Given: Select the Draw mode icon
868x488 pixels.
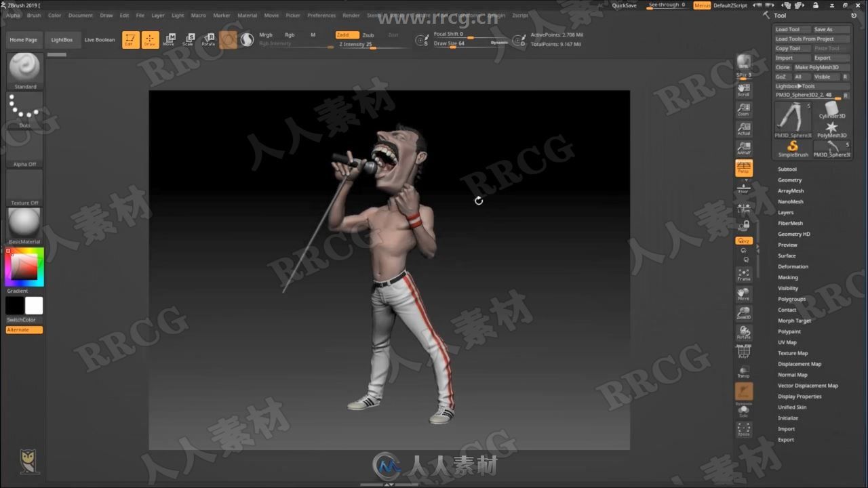Looking at the screenshot, I should [150, 40].
